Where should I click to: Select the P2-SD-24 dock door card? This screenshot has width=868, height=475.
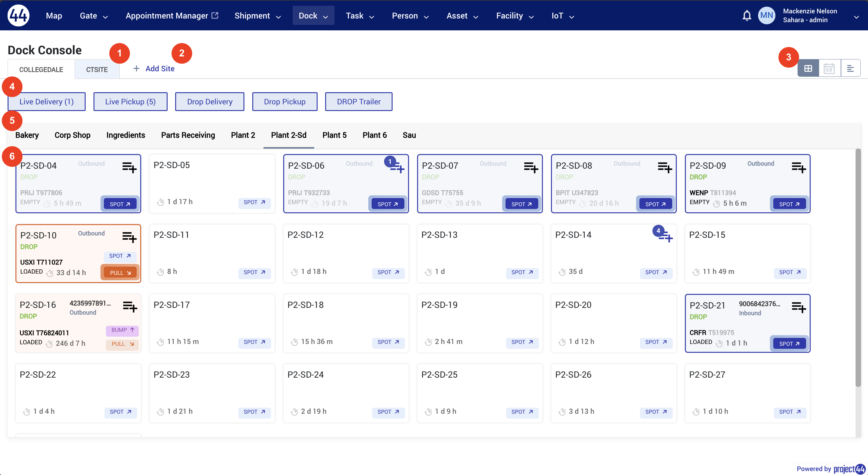(346, 393)
